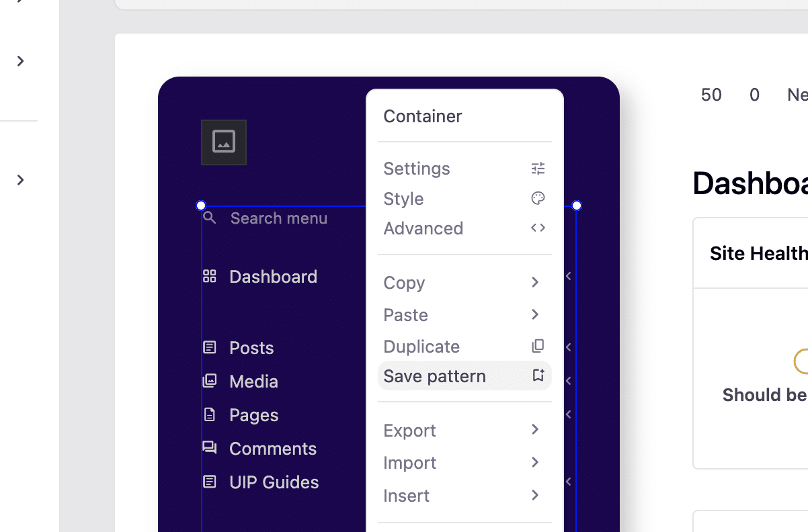808x532 pixels.
Task: Click the duplicate icon in context menu
Action: coord(538,347)
